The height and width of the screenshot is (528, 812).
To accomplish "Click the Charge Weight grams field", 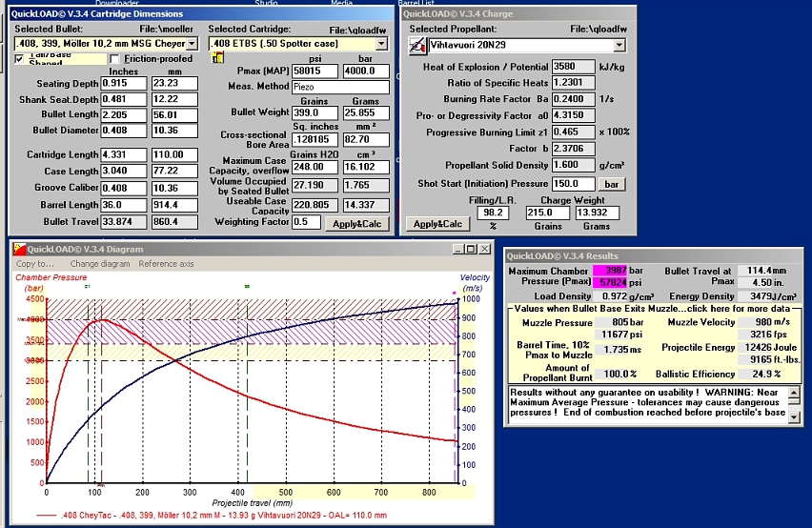I will [x=598, y=213].
